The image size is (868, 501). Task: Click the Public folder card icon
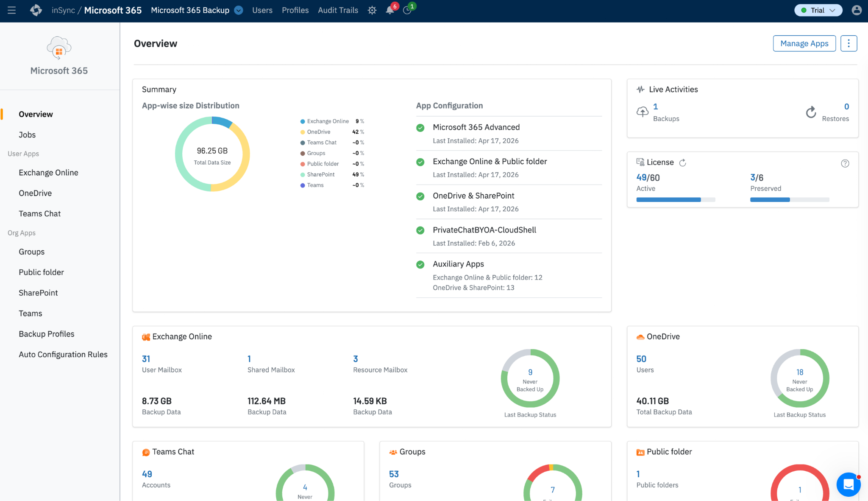[x=640, y=452]
